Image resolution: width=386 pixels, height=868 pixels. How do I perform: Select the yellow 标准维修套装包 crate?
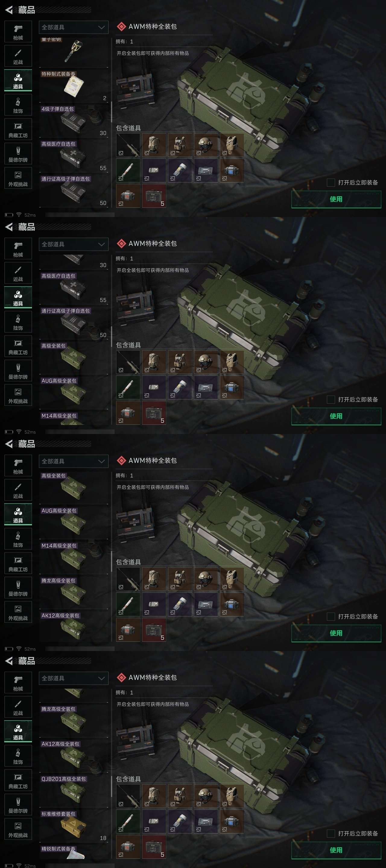pyautogui.click(x=74, y=826)
